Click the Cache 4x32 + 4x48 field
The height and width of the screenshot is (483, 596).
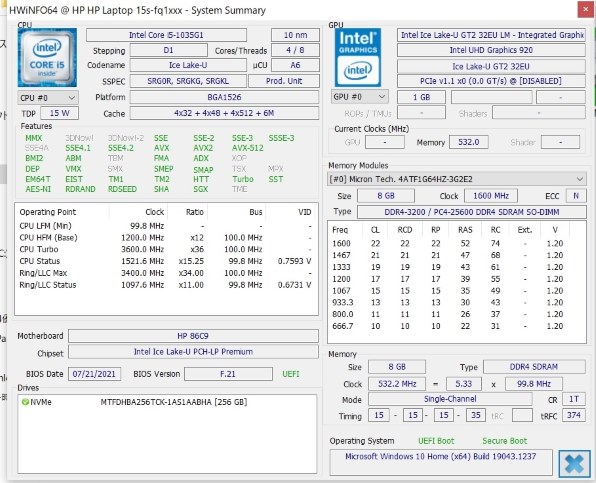tap(224, 113)
